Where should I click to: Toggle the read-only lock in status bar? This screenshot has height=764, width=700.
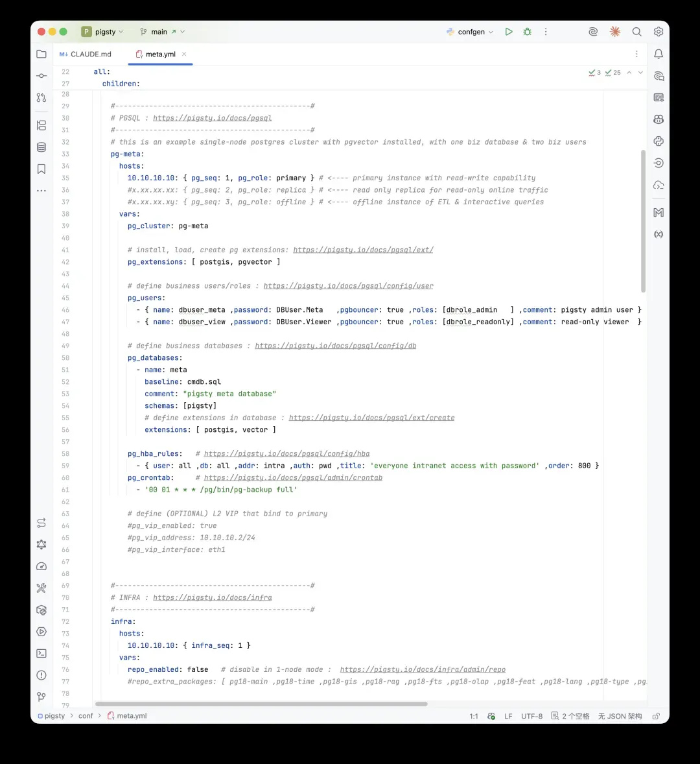[x=656, y=716]
